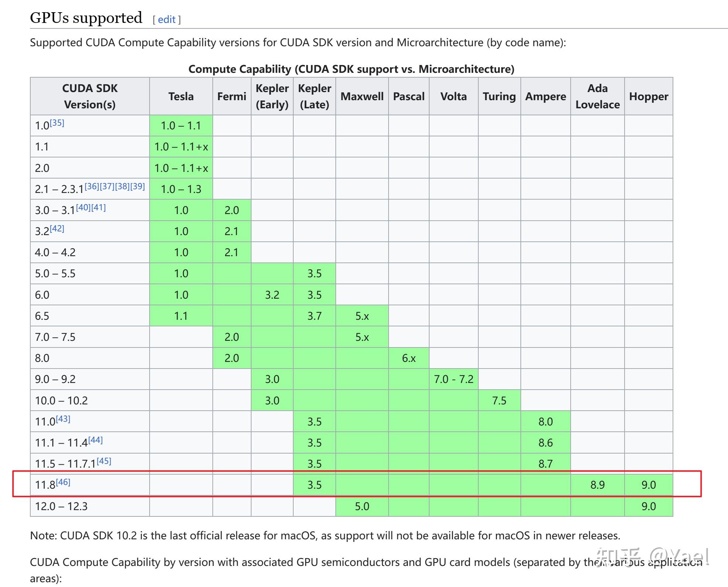This screenshot has height=587, width=728.
Task: Click the CUDA SDK Version(s) header cell
Action: (90, 96)
